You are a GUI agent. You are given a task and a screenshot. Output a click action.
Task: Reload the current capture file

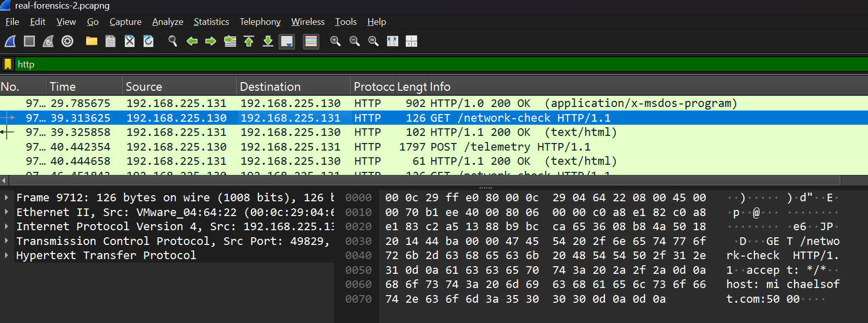tap(148, 41)
